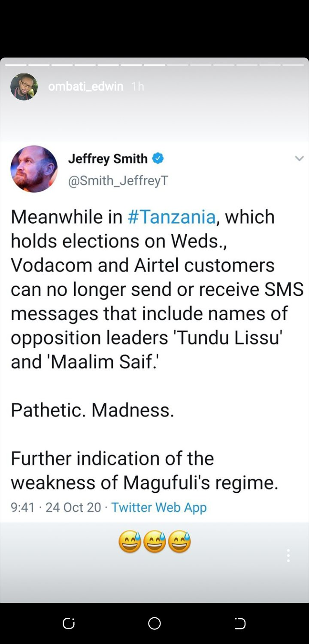
Task: Open the @Smith_JeffreyT handle
Action: click(x=118, y=181)
